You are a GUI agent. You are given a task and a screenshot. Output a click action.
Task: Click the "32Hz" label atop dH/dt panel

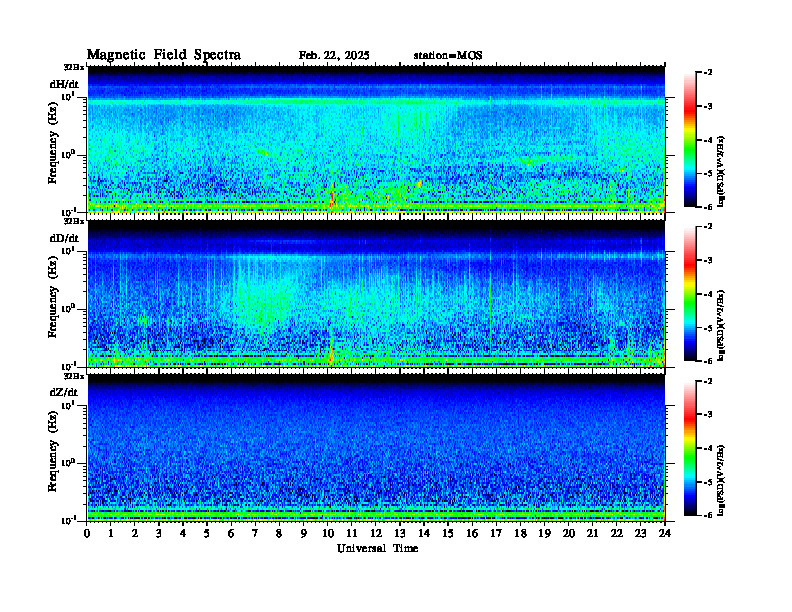73,66
